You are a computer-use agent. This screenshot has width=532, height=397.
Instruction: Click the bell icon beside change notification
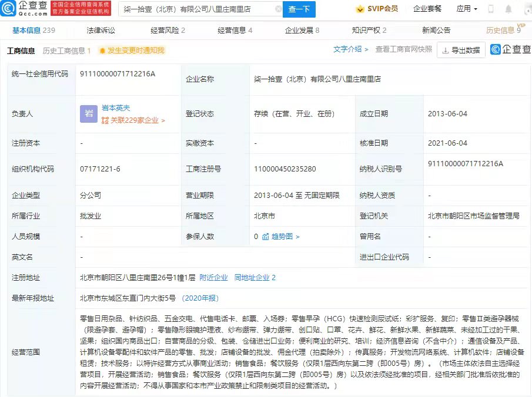[x=102, y=51]
